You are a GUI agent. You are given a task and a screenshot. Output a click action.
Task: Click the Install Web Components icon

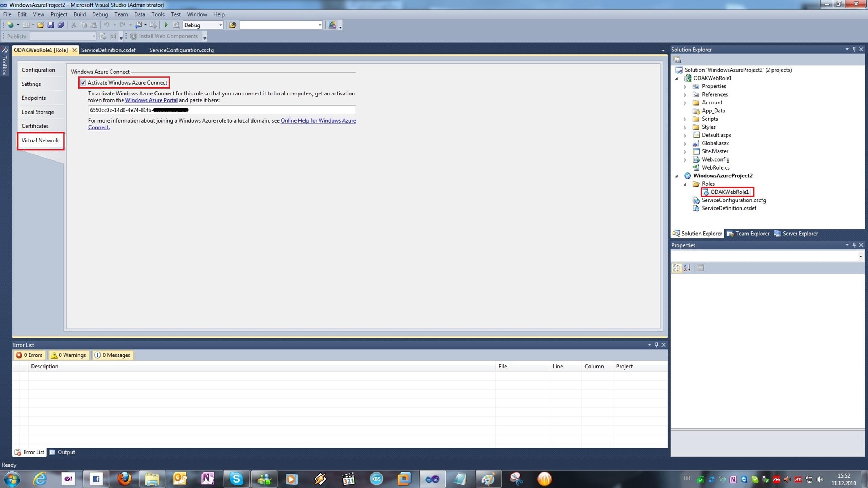click(133, 36)
